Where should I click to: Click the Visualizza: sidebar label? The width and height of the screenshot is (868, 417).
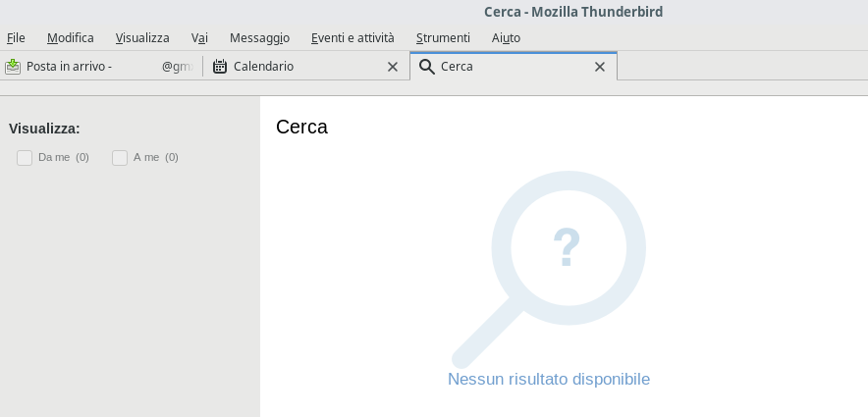[x=44, y=129]
